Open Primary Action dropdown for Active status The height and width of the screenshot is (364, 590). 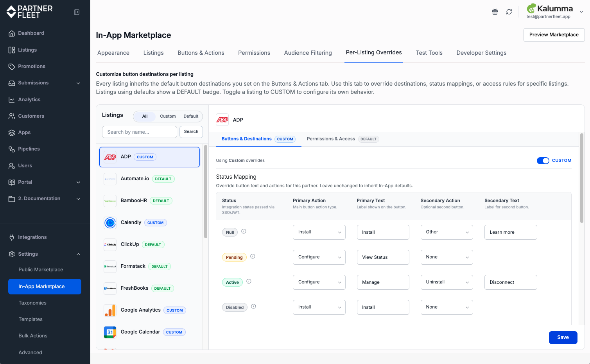point(319,282)
